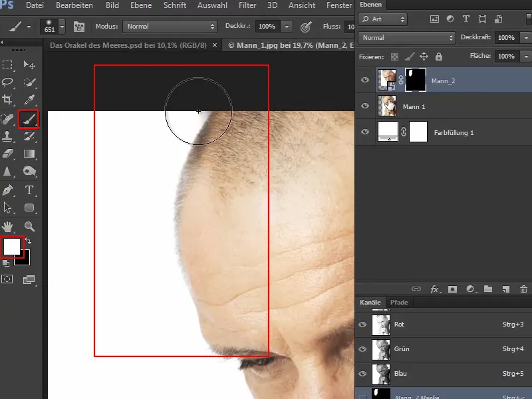Select the Path Selection tool
532x399 pixels.
(7, 207)
